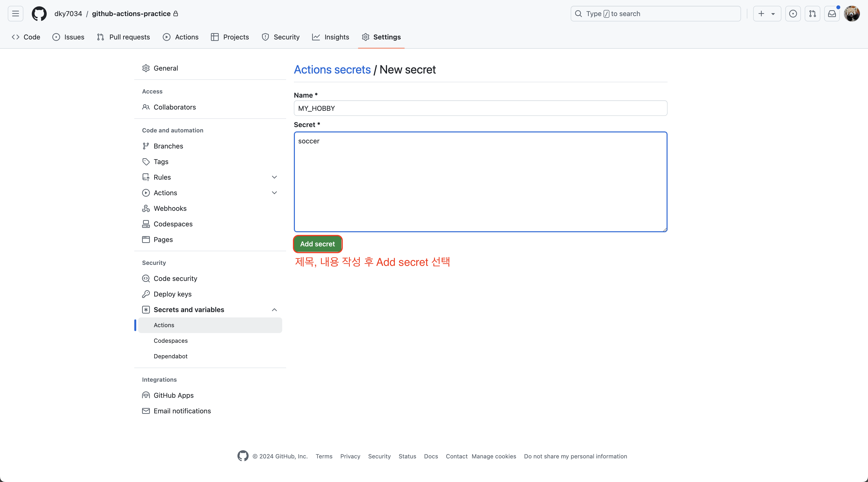Follow the Actions secrets breadcrumb link
The height and width of the screenshot is (482, 868).
click(x=332, y=69)
